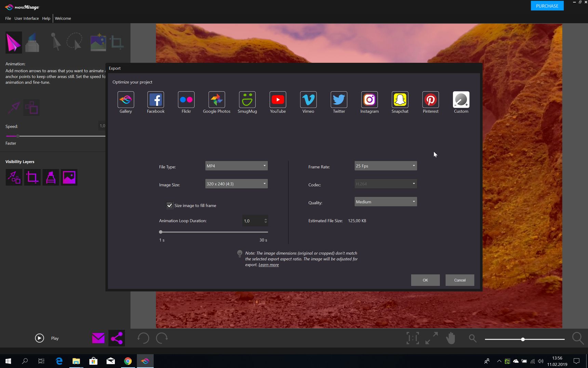Viewport: 588px width, 368px height.
Task: Open the Frame Rate dropdown
Action: tap(386, 166)
